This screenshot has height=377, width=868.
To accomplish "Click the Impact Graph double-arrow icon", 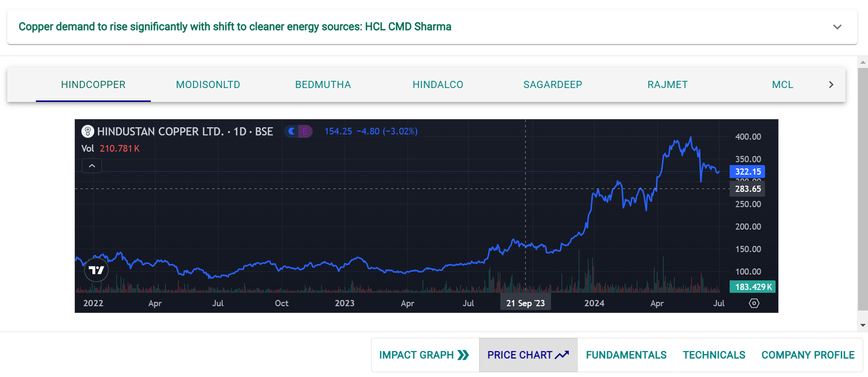I will [463, 355].
